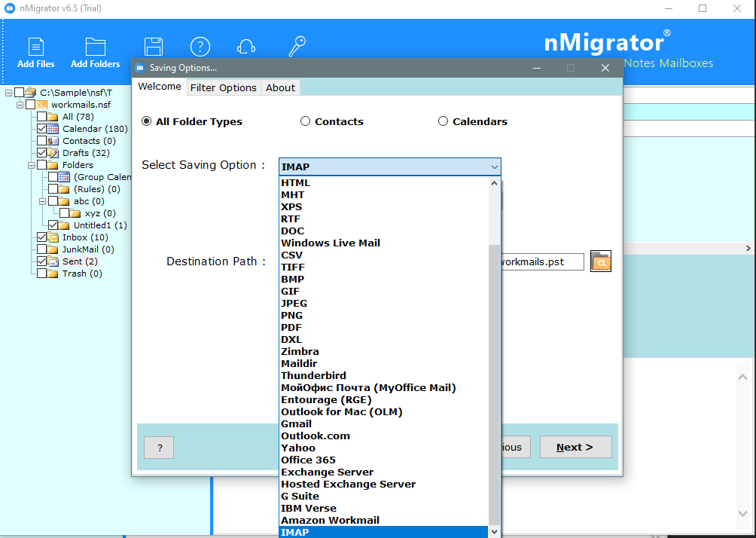Viewport: 756px width, 538px height.
Task: Select the All Folder Types radio button
Action: tap(147, 121)
